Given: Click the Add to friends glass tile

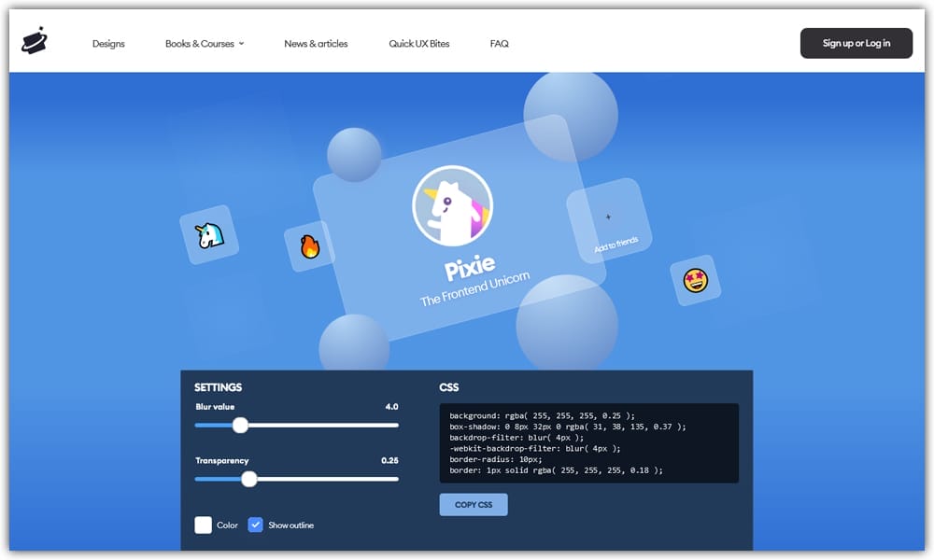Looking at the screenshot, I should pos(612,229).
